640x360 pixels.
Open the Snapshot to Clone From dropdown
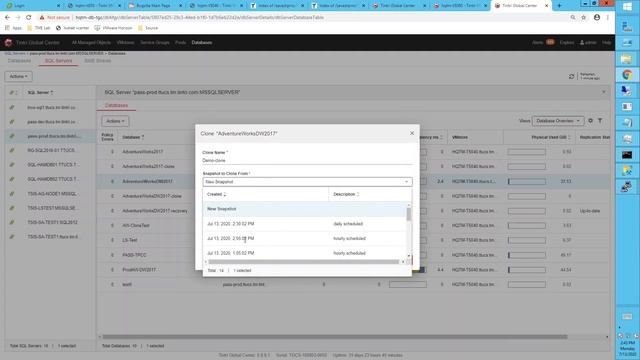coord(307,182)
